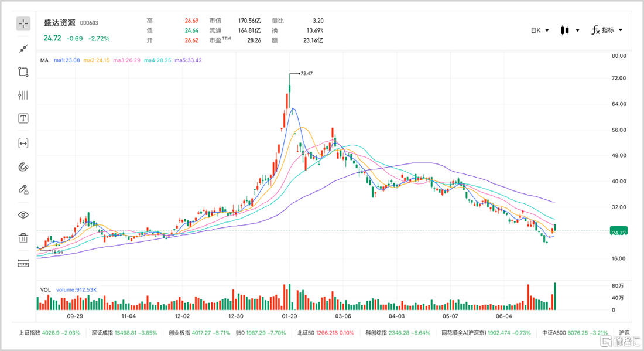Toggle the lock drawings pencil icon
The height and width of the screenshot is (351, 644).
23,189
